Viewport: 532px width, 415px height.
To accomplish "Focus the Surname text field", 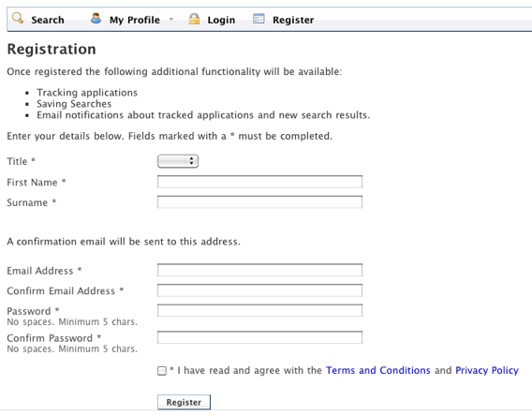I will 259,202.
